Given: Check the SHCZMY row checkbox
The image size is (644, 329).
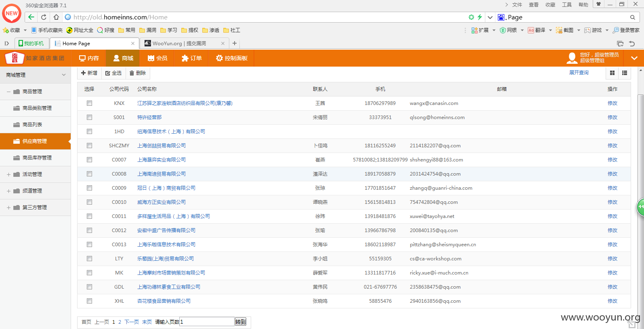Looking at the screenshot, I should click(x=89, y=146).
